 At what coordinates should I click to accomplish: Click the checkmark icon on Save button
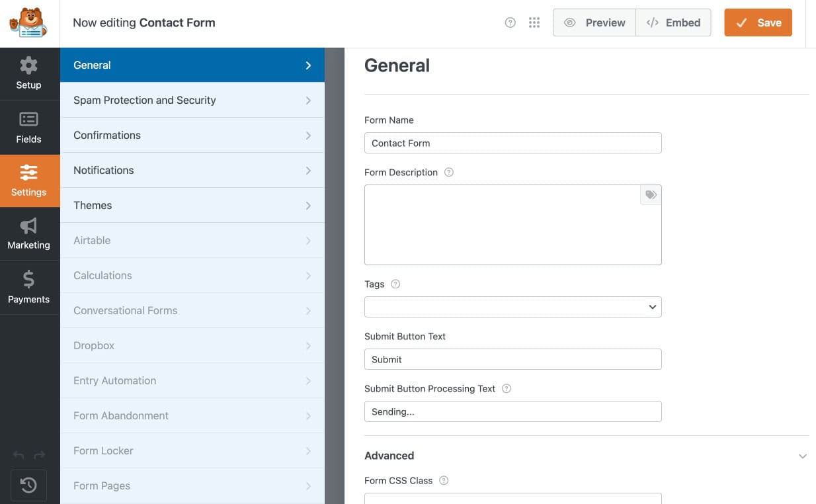coord(742,22)
